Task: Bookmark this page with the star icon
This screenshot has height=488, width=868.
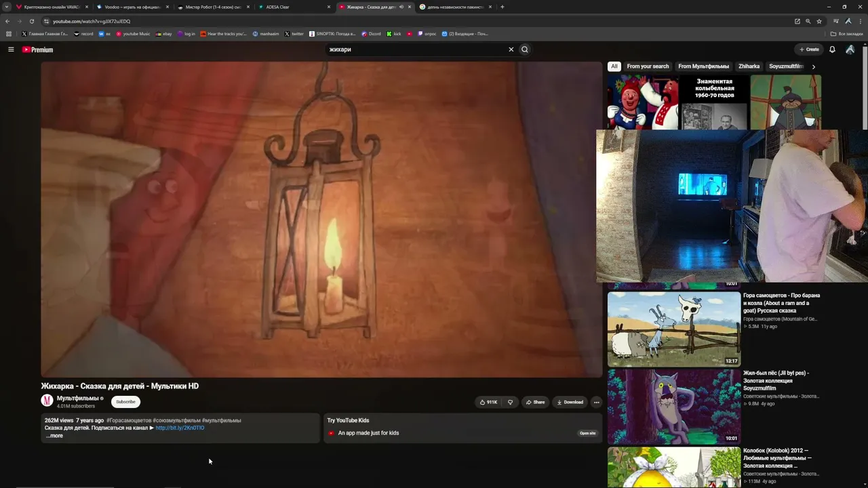Action: point(819,21)
